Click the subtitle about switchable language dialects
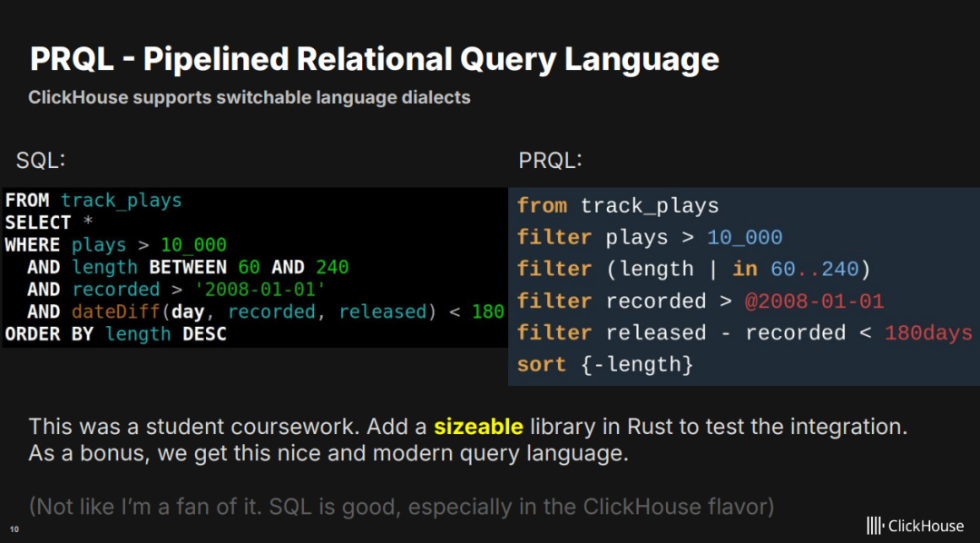Screen dimensions: 980x543 tap(250, 97)
